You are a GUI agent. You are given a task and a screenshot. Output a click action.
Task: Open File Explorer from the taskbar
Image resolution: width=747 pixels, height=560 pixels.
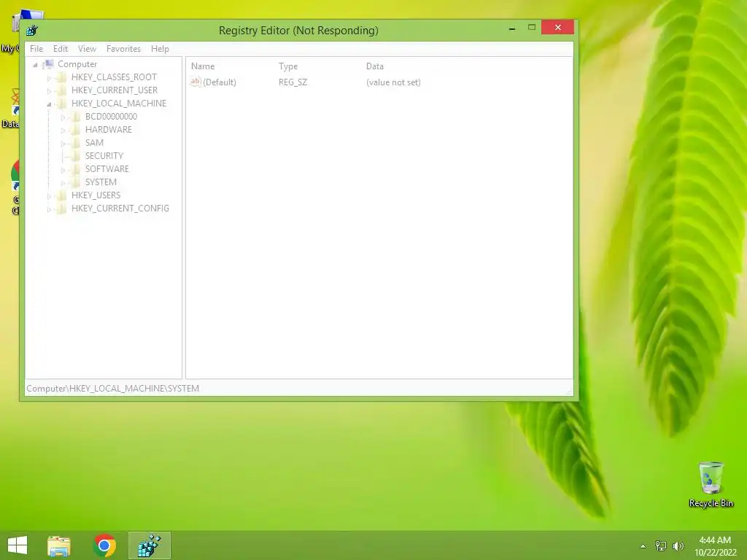point(59,545)
